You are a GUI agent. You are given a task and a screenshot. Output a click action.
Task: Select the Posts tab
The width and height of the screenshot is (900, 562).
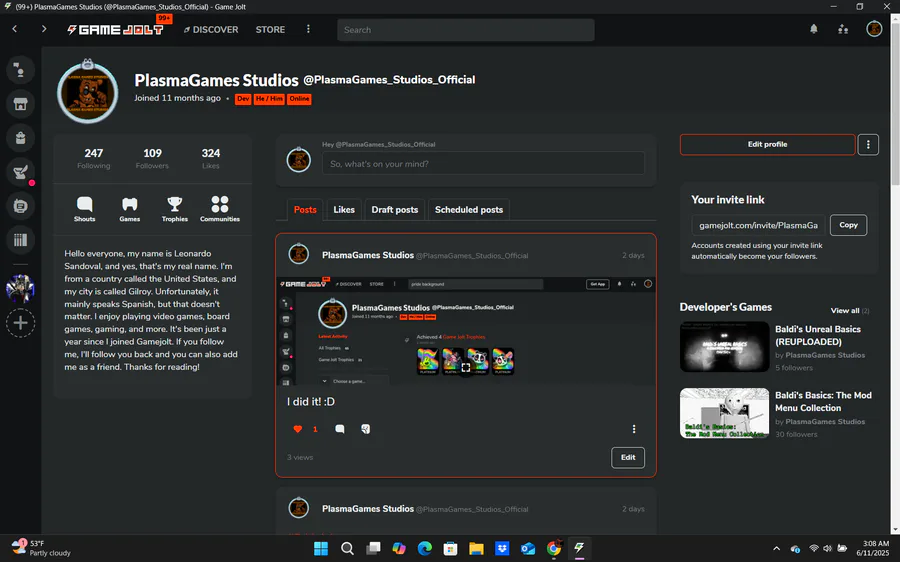point(305,210)
